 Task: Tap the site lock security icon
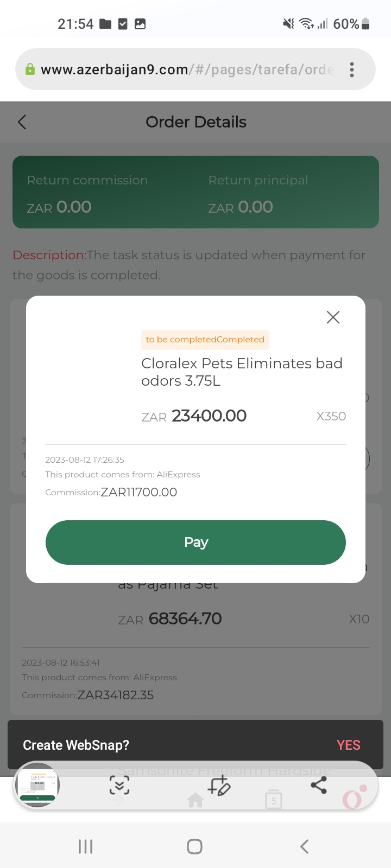click(x=30, y=69)
